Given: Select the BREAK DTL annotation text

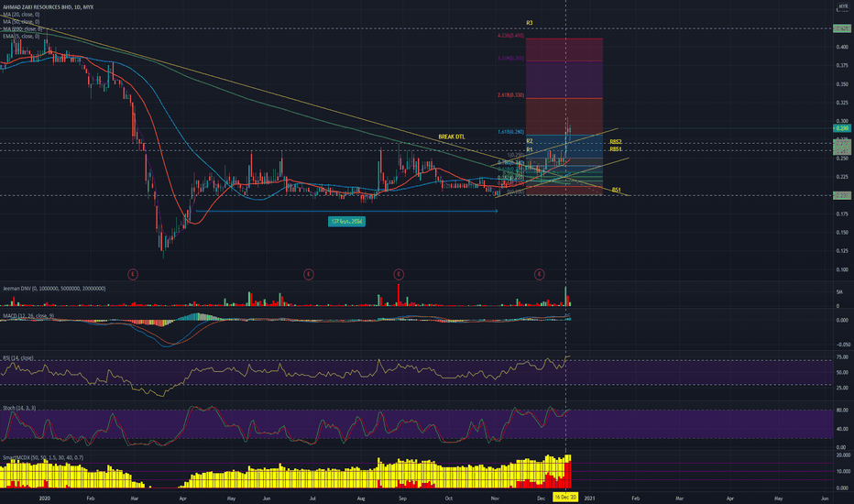Looking at the screenshot, I should (452, 137).
